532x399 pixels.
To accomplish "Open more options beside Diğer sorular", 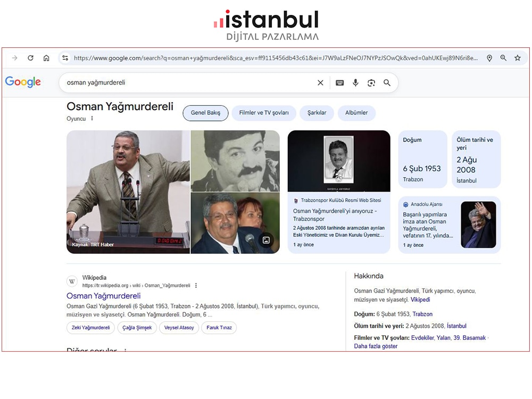I will click(x=125, y=350).
